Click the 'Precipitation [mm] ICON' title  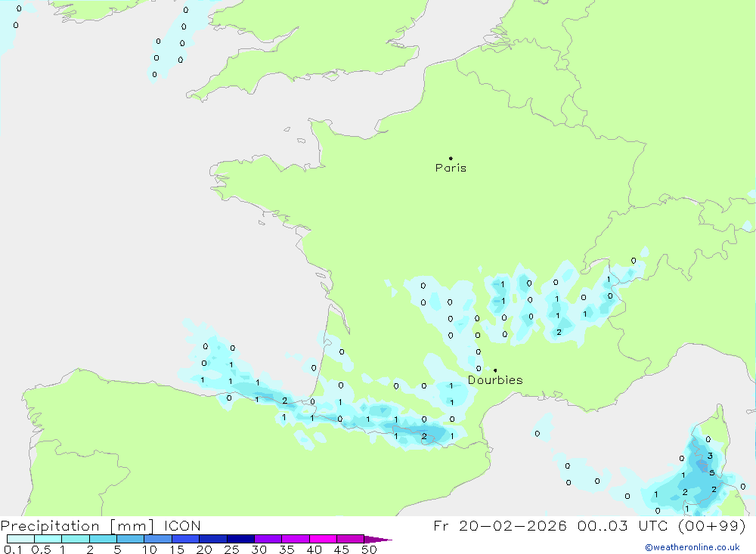[101, 525]
